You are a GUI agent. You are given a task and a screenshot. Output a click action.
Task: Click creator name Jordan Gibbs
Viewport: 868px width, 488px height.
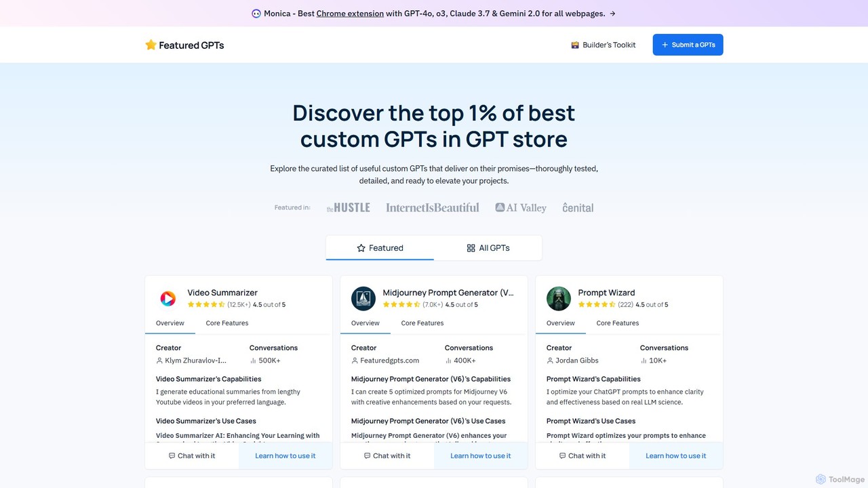click(x=577, y=361)
